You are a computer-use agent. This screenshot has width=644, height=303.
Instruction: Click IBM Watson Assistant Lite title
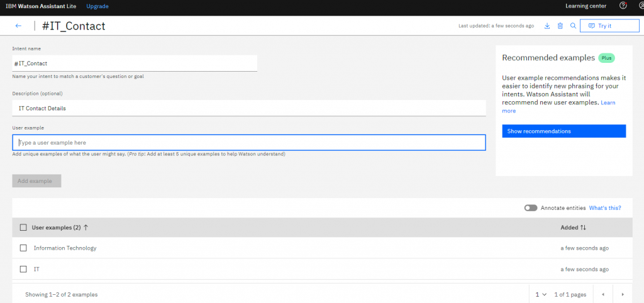click(41, 6)
